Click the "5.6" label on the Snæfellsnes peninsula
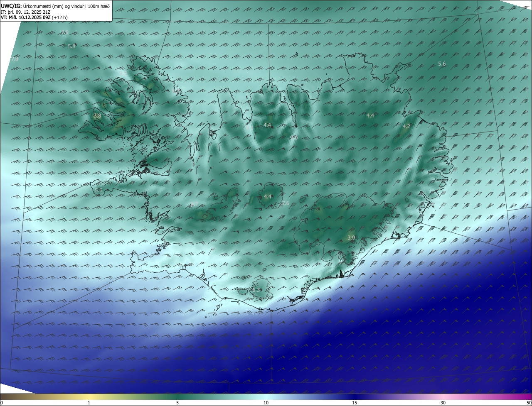The width and height of the screenshot is (532, 406). pyautogui.click(x=99, y=190)
